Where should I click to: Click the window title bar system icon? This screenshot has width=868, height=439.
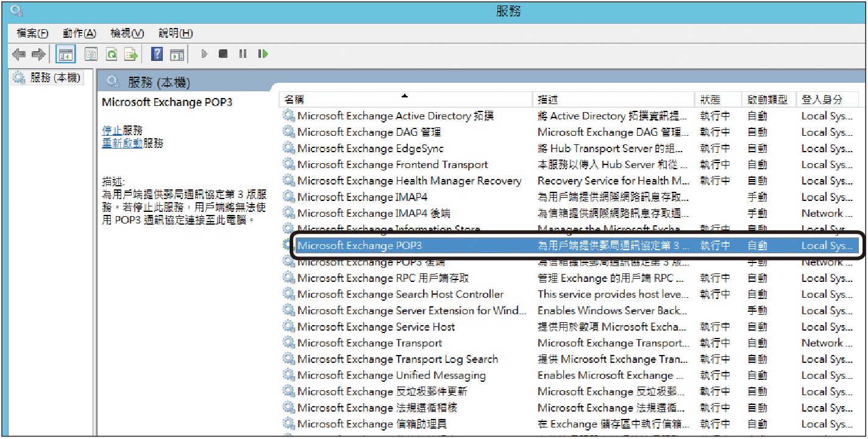click(x=16, y=10)
